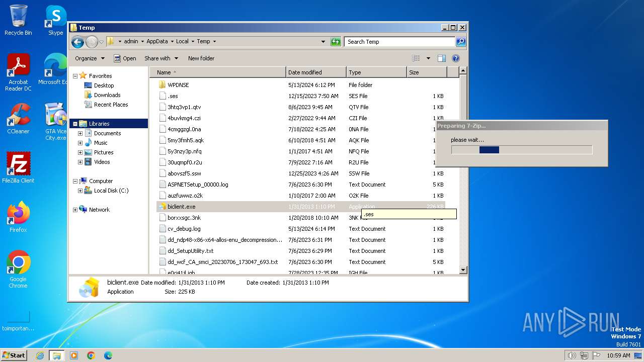644x362 pixels.
Task: Go back using Explorer back arrow
Action: click(x=77, y=42)
